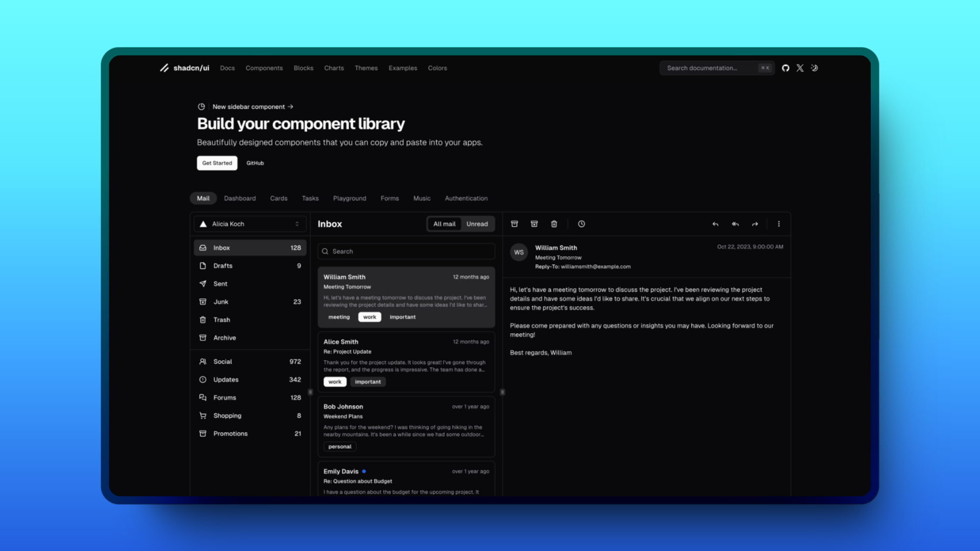980x551 pixels.
Task: Click the archive/delete trash icon
Action: [554, 223]
